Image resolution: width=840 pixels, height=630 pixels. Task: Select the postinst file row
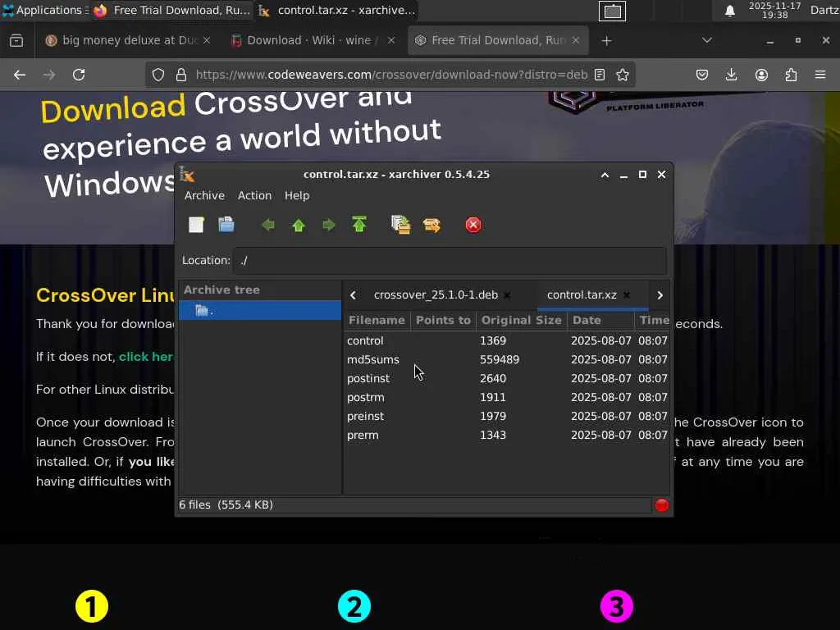tap(507, 379)
